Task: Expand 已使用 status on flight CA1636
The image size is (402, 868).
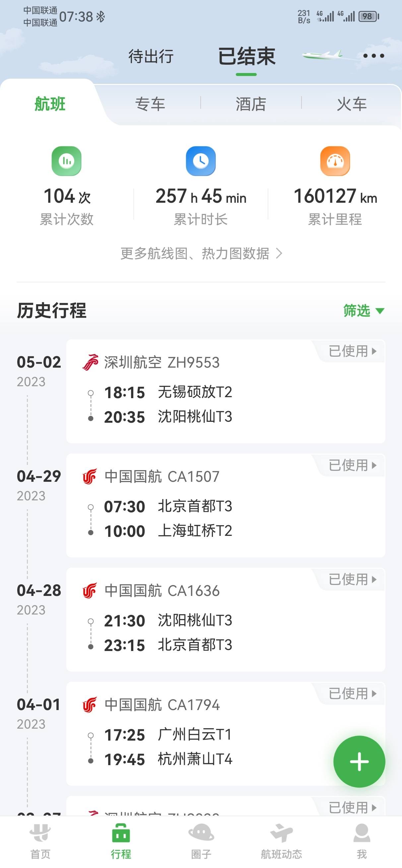Action: point(353,580)
